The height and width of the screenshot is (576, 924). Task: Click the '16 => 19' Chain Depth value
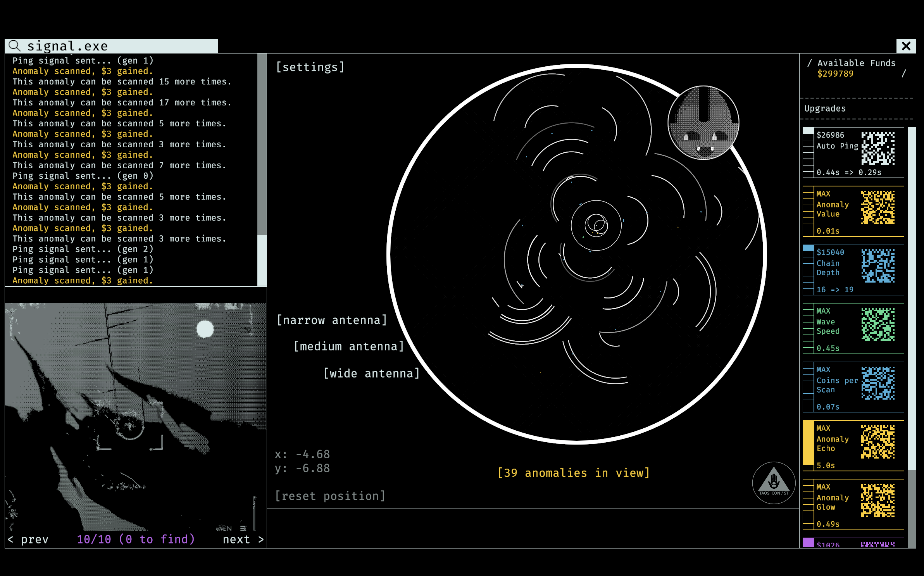point(835,290)
